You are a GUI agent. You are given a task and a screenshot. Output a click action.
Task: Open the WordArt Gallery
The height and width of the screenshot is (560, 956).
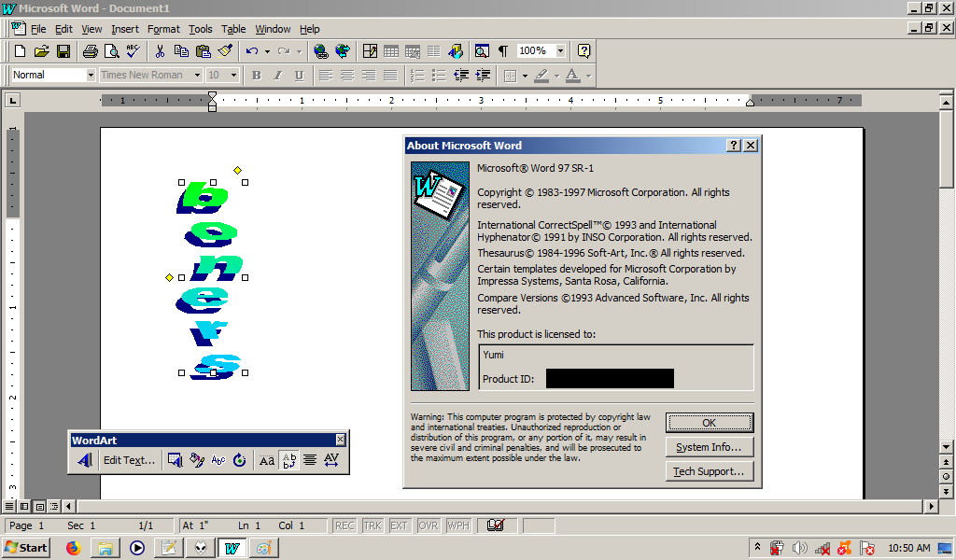click(x=175, y=460)
